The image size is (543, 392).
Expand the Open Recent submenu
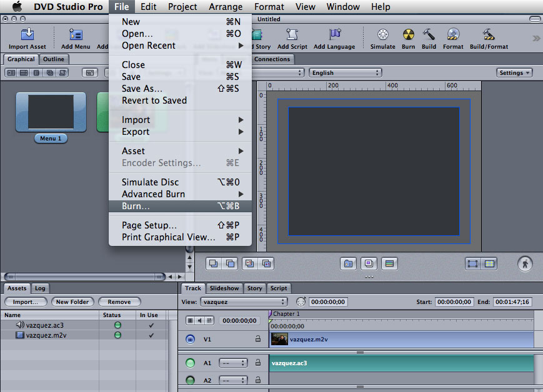[180, 46]
